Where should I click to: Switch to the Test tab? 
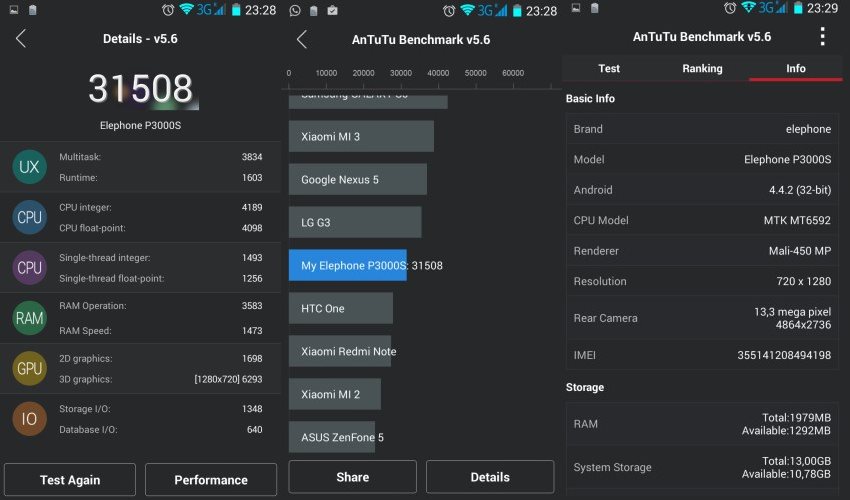coord(609,68)
